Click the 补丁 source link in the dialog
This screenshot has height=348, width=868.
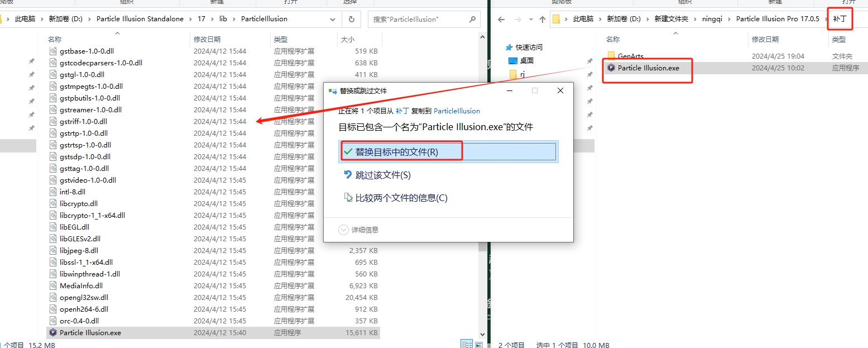click(x=402, y=111)
